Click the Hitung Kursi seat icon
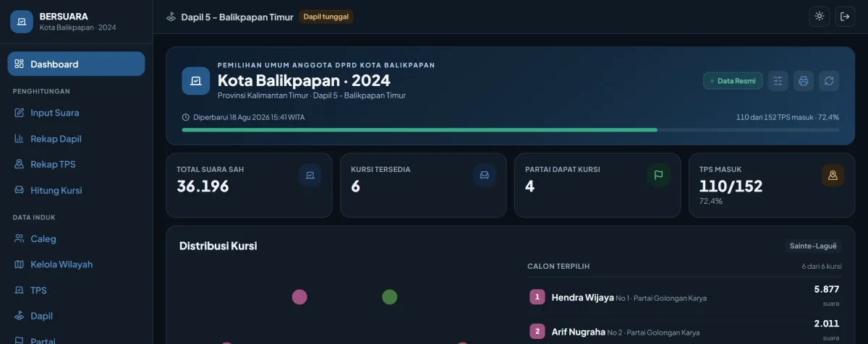The height and width of the screenshot is (344, 868). click(x=20, y=190)
